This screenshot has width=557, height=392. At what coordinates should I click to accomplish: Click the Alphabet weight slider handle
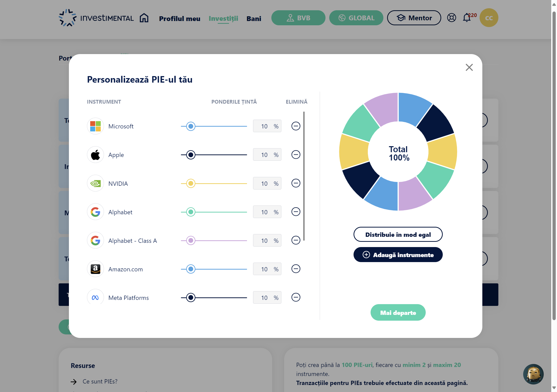pyautogui.click(x=191, y=212)
